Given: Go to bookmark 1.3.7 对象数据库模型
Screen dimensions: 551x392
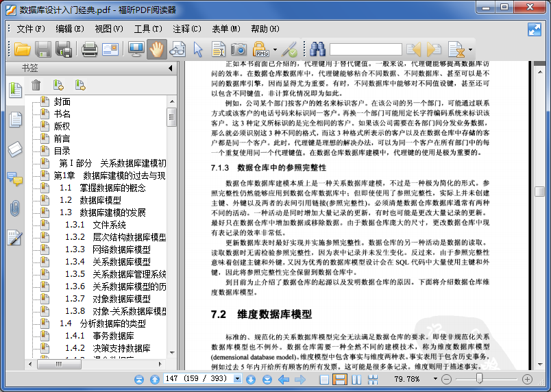Looking at the screenshot, I should pos(108,299).
